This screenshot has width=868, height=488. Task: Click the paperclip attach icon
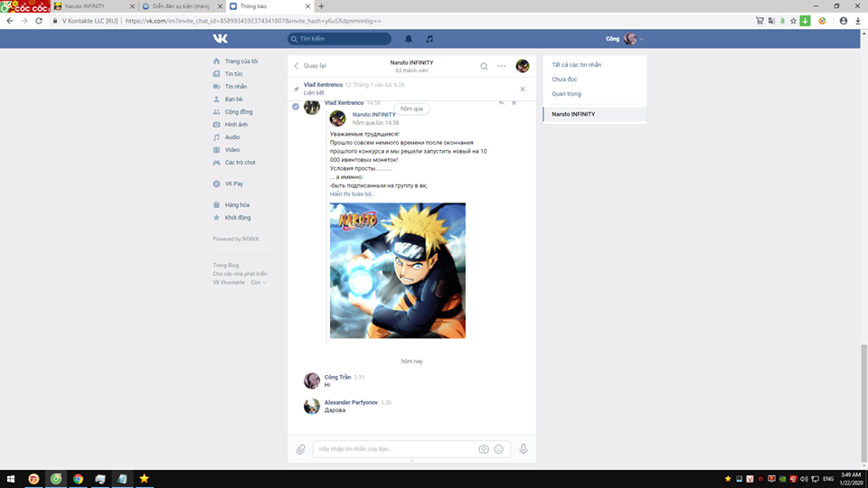(300, 449)
